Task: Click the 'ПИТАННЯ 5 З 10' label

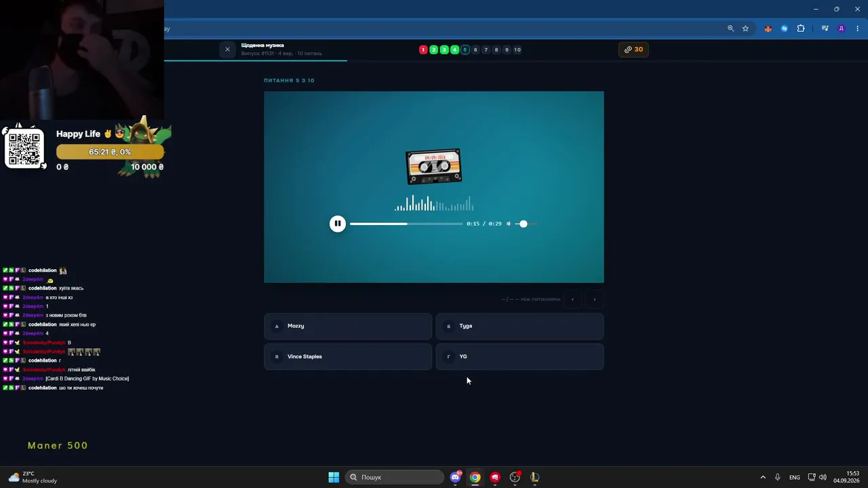Action: pos(289,81)
